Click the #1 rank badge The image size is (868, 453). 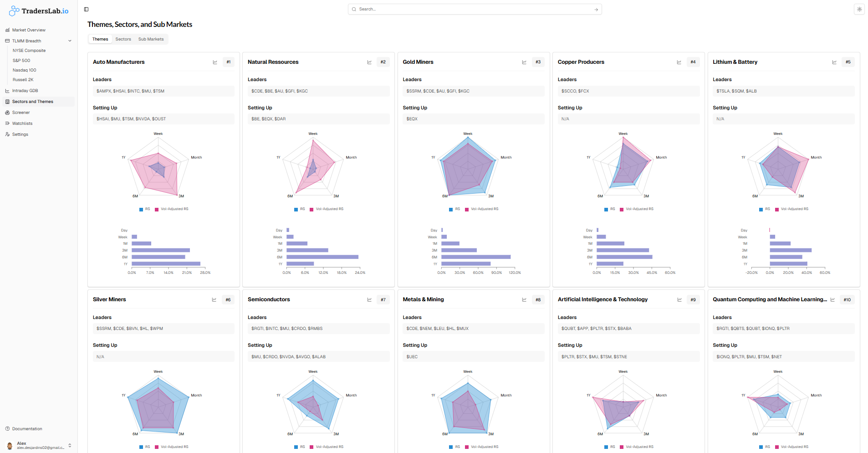[229, 62]
